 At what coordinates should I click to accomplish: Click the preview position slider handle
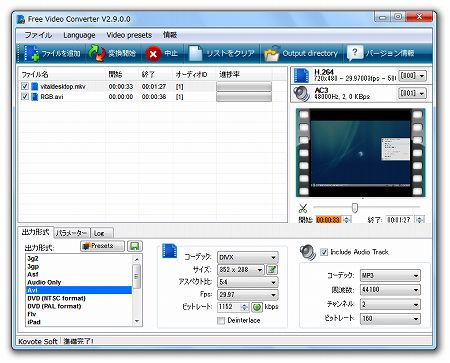(355, 208)
